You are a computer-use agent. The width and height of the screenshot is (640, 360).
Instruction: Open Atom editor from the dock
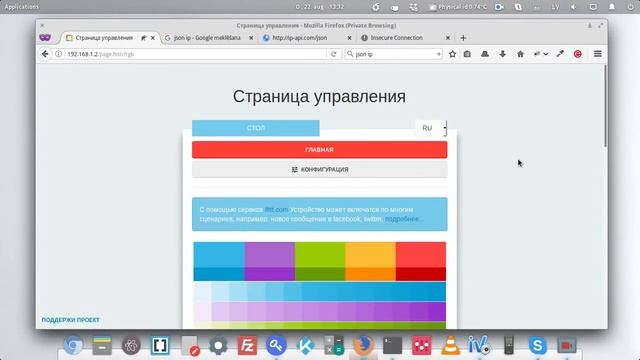coord(131,345)
